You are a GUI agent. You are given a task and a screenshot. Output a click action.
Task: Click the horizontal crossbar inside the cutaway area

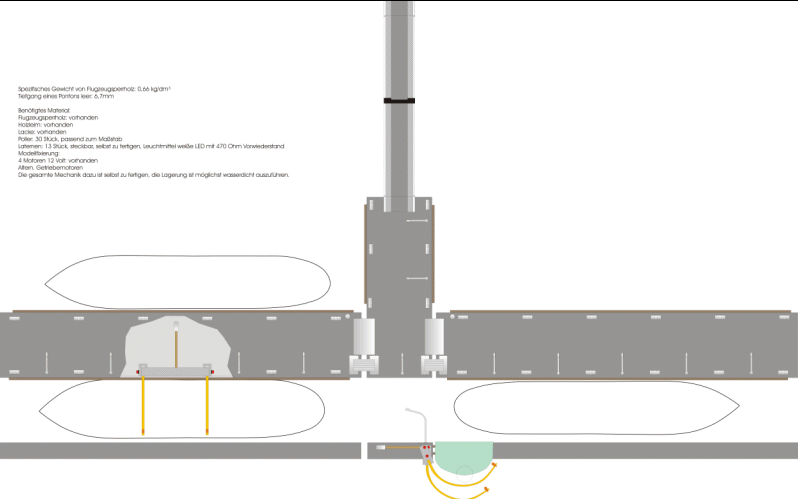[176, 369]
